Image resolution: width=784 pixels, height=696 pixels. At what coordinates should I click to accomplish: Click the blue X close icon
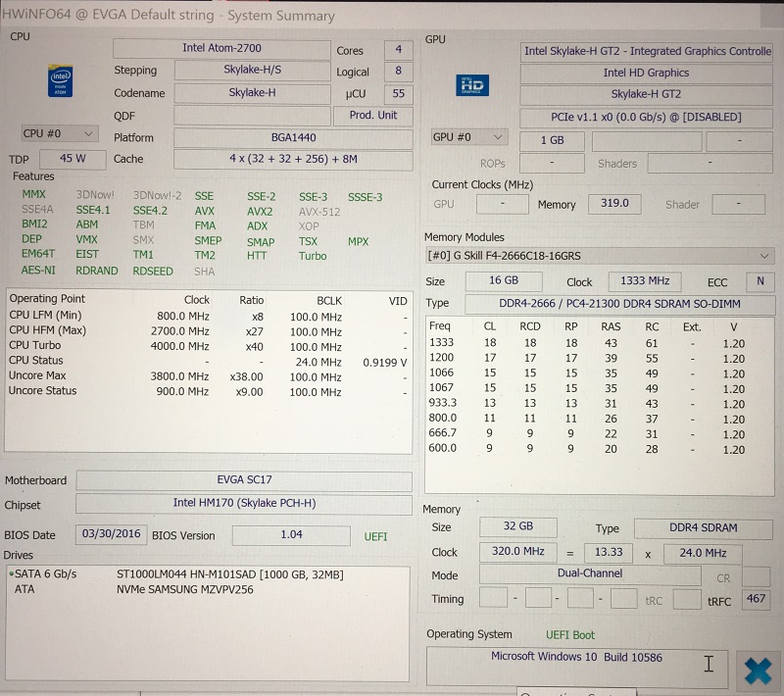tap(757, 671)
